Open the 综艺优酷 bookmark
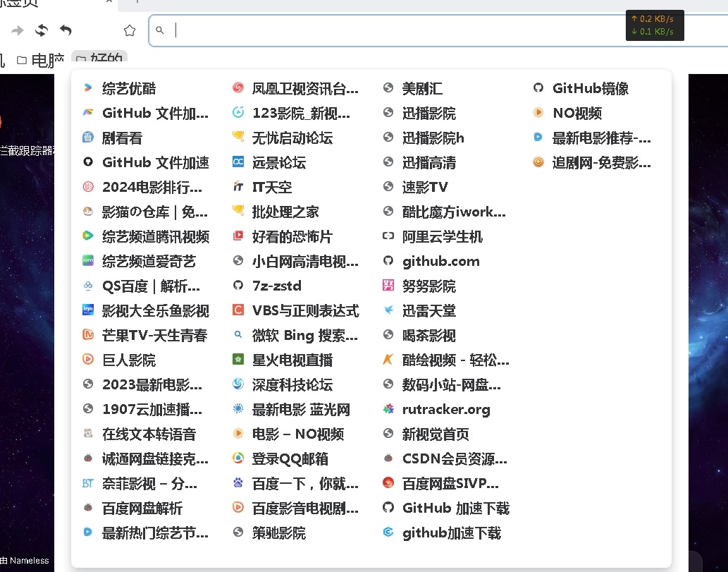 [119, 88]
